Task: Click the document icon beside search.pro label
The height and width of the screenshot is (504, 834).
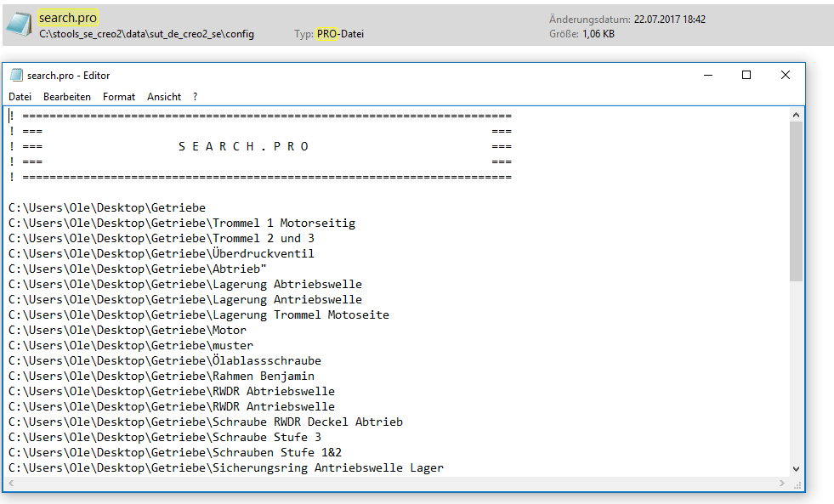Action: tap(19, 25)
